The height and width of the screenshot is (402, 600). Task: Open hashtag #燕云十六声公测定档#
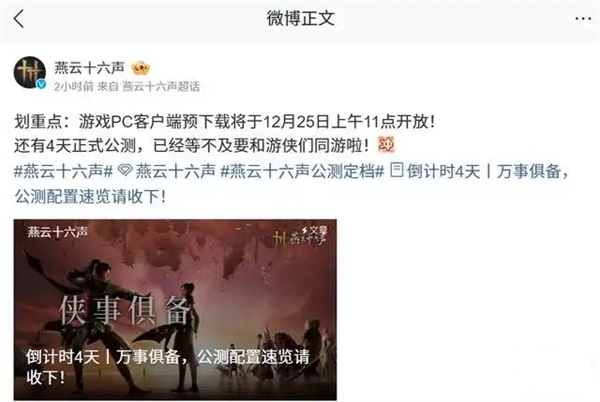302,171
